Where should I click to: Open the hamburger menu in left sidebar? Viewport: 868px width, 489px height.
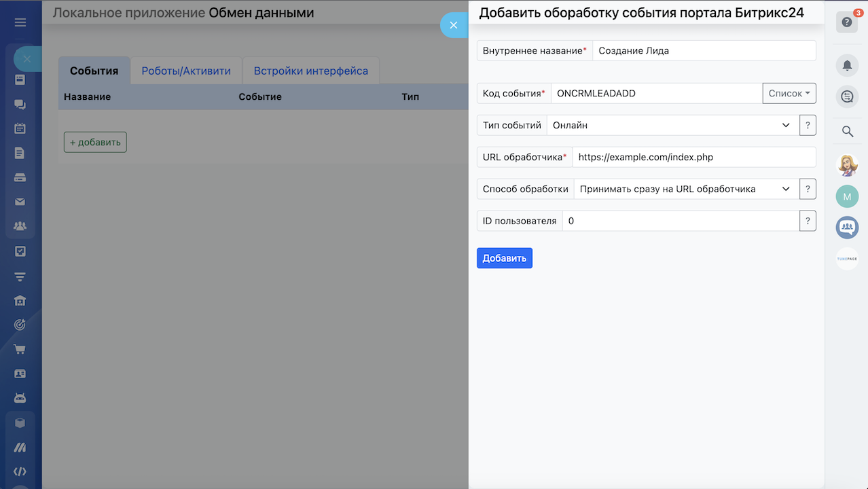pos(20,22)
